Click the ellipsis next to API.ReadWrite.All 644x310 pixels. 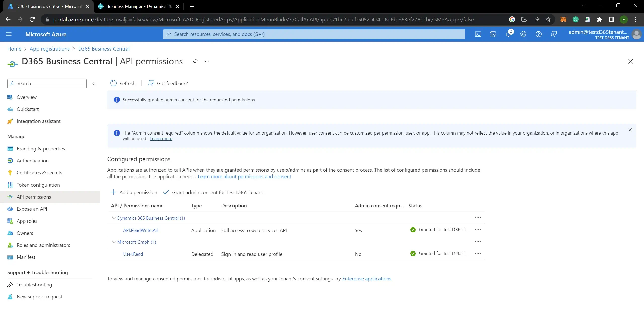coord(478,230)
